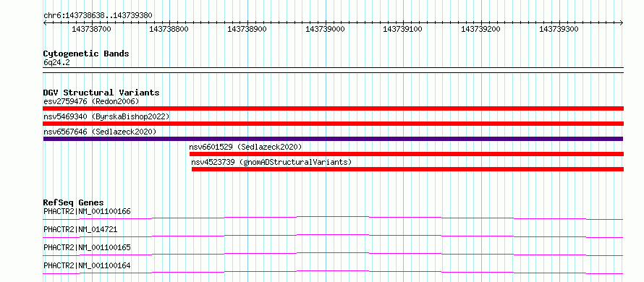Screen dimensions: 644x282
Task: Click the esv2759476 (Redon2006) variant label
Action: point(91,101)
